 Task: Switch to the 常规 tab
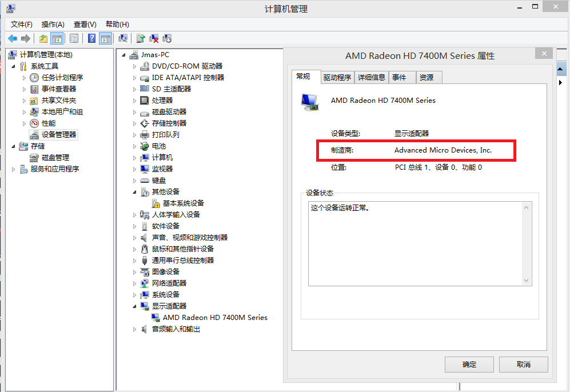click(x=306, y=77)
